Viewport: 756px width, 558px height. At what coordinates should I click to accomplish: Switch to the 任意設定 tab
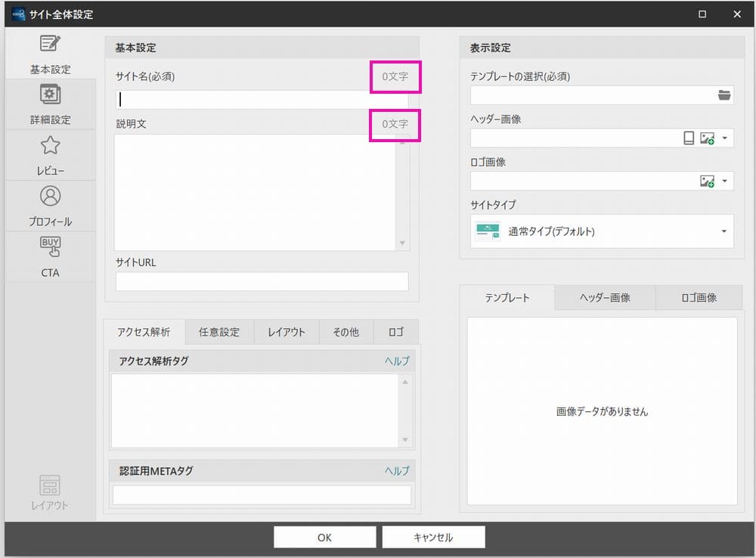tap(218, 332)
